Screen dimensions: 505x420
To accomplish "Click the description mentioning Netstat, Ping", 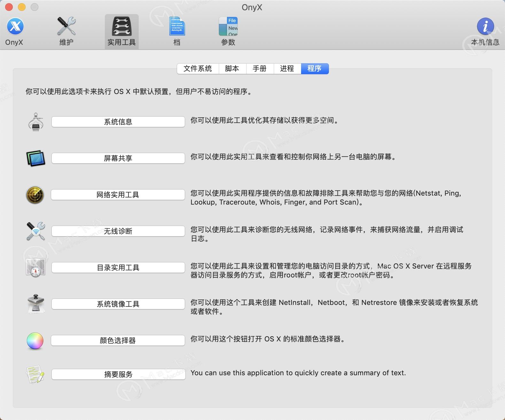I will 326,198.
